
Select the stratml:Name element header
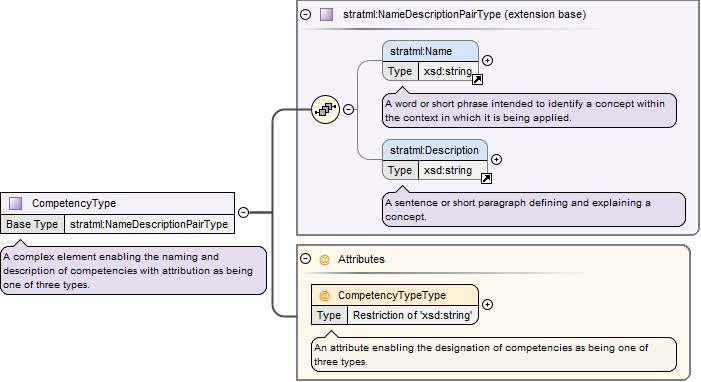coord(431,51)
